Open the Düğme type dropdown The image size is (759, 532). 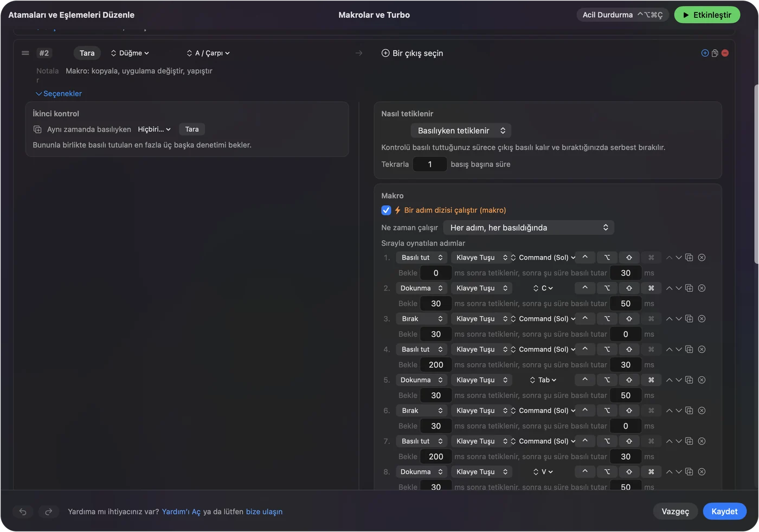(130, 53)
